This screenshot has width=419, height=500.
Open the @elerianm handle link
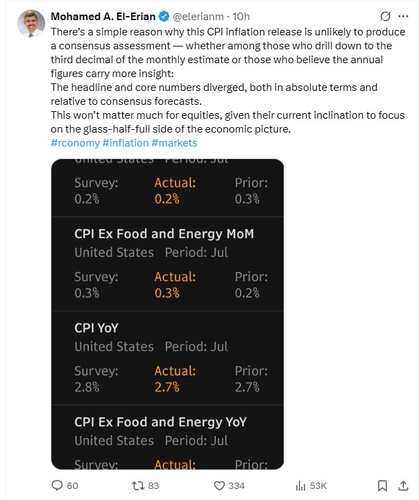pyautogui.click(x=198, y=16)
